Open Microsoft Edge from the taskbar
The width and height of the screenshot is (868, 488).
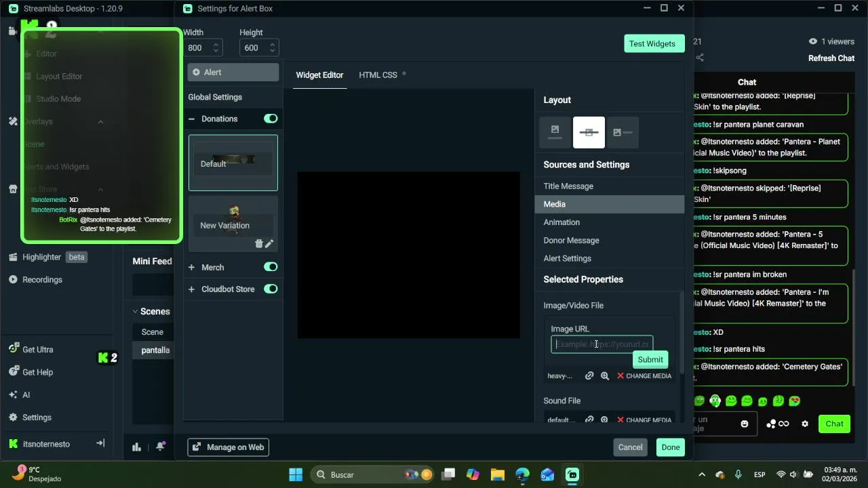pyautogui.click(x=522, y=474)
